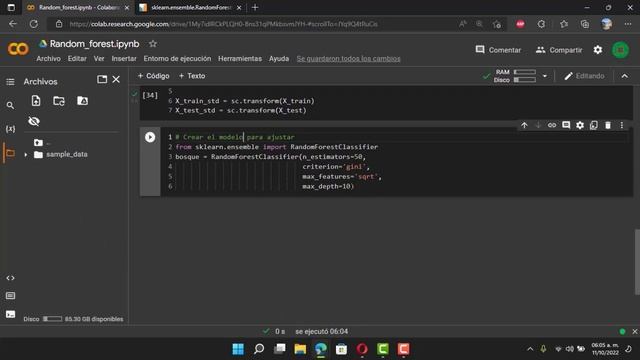Screen dimensions: 640x360
Task: Open the Insertar menu
Action: (x=124, y=59)
